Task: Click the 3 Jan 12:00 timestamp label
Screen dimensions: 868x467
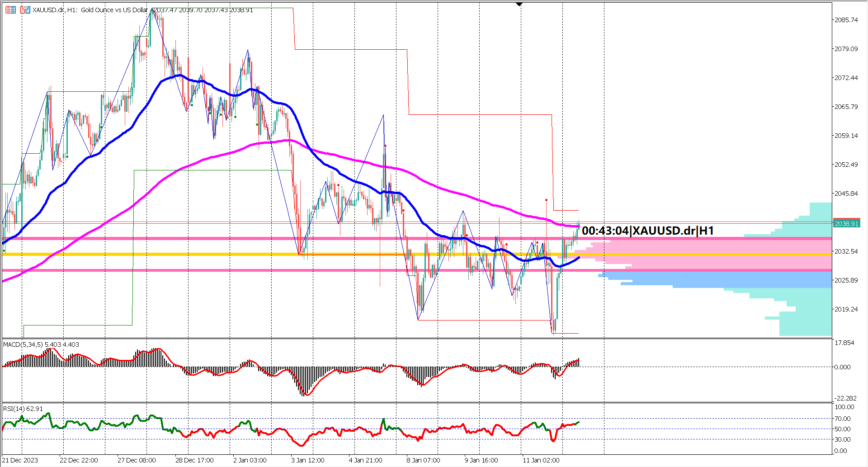Action: [308, 460]
